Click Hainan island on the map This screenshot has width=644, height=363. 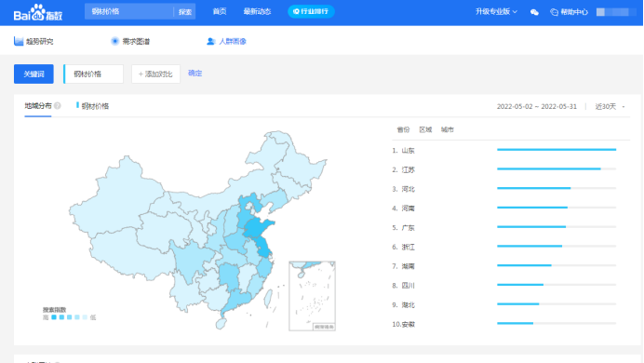(x=221, y=324)
